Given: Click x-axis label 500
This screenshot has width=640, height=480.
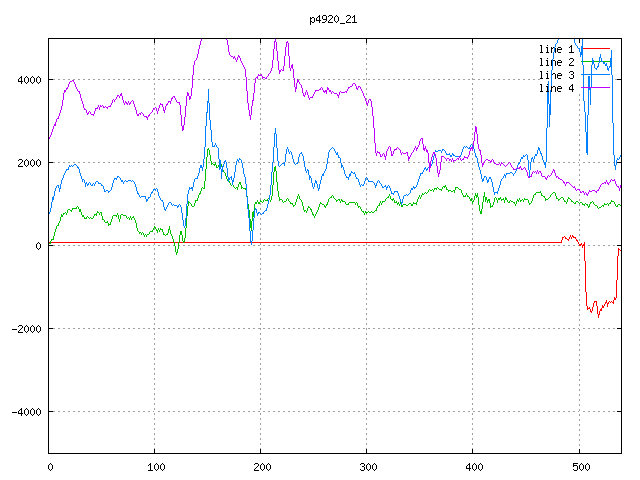Looking at the screenshot, I should (x=581, y=467).
